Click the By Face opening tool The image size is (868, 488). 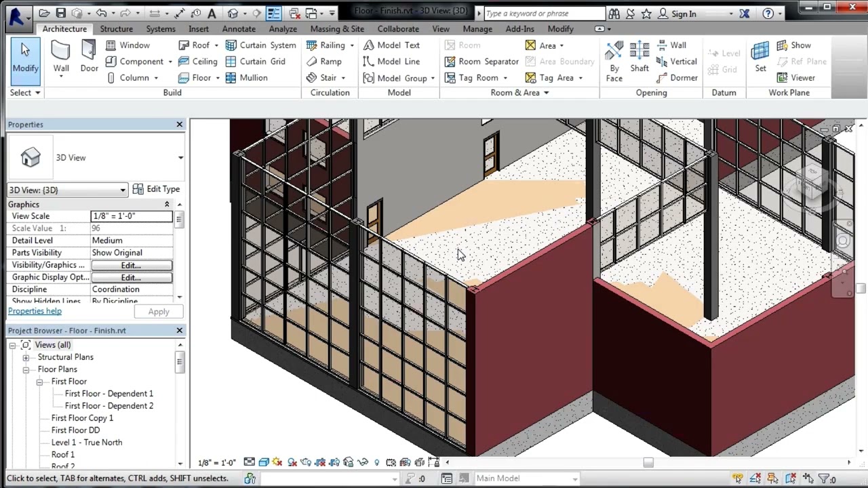614,61
